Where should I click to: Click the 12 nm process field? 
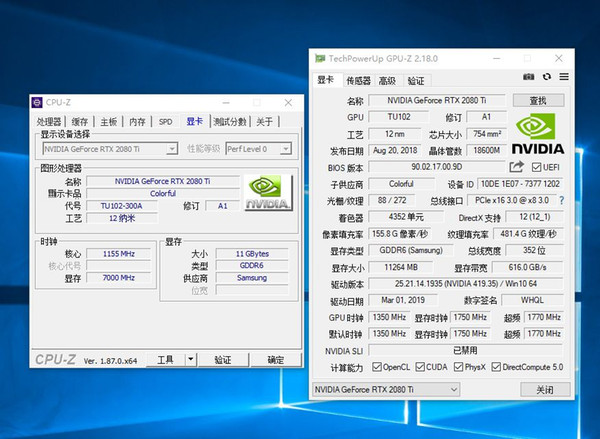point(395,134)
